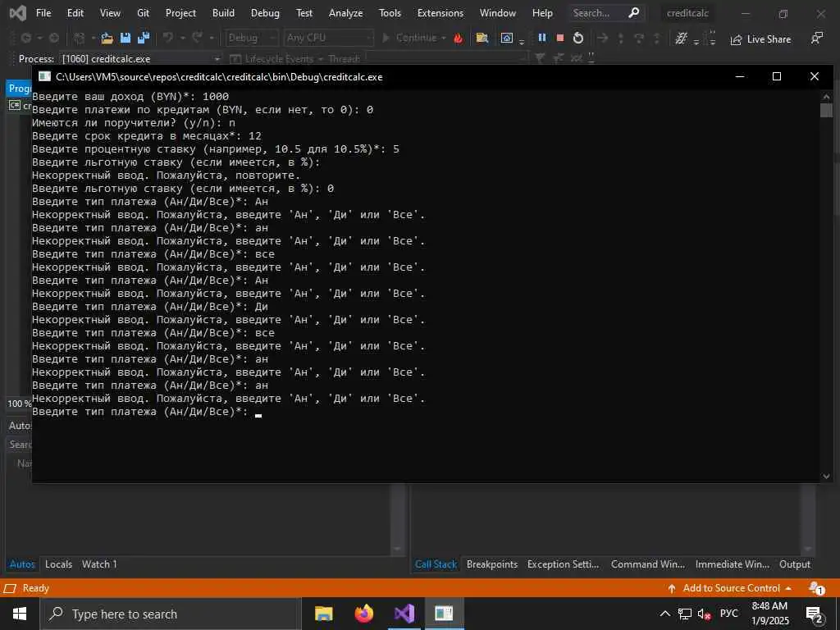Click the Live Share button

click(x=760, y=39)
